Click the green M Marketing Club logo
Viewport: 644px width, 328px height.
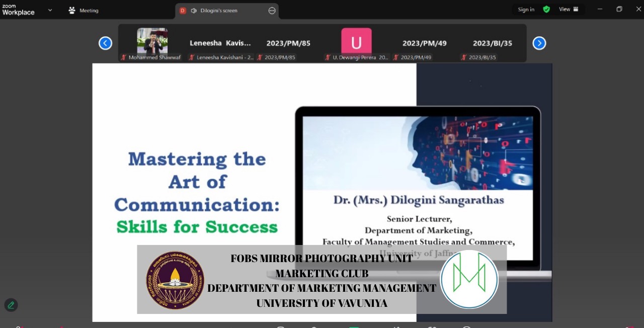coord(469,279)
